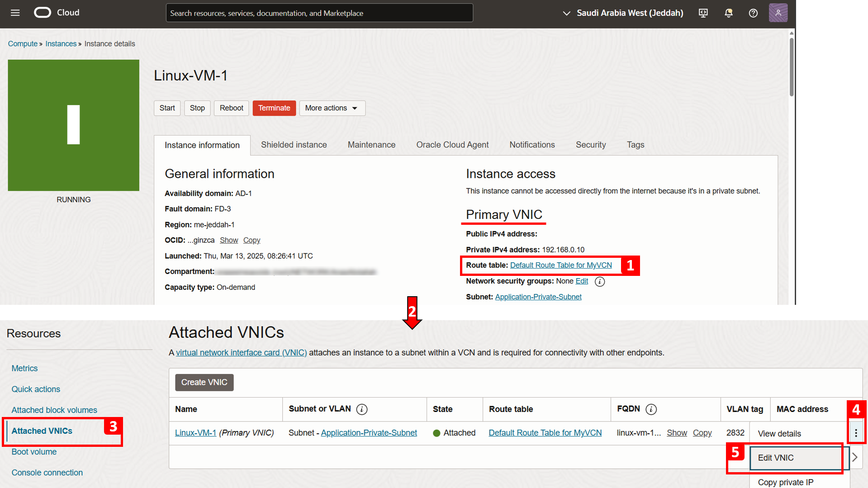Click the Route table column header
The width and height of the screenshot is (868, 488).
[x=511, y=409]
